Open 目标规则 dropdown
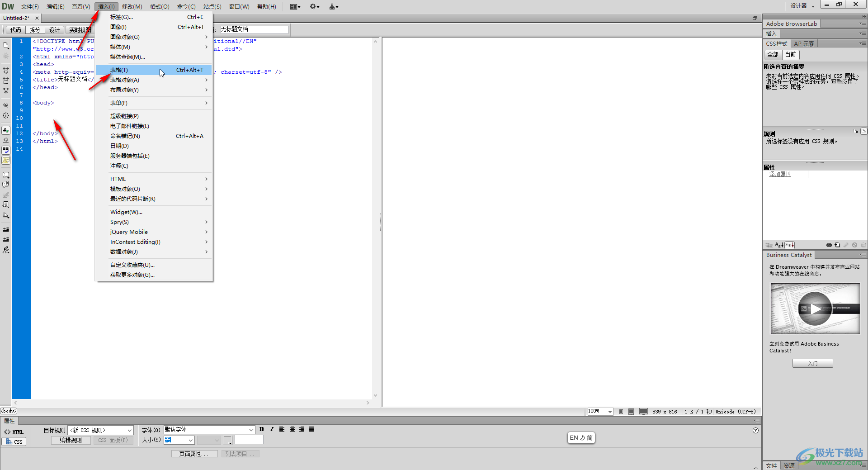Viewport: 868px width, 470px height. [x=101, y=430]
